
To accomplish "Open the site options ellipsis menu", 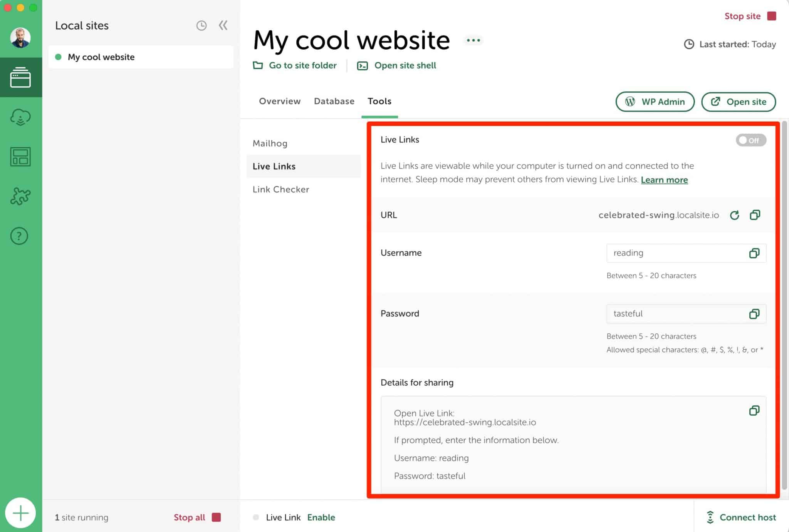I will (473, 40).
